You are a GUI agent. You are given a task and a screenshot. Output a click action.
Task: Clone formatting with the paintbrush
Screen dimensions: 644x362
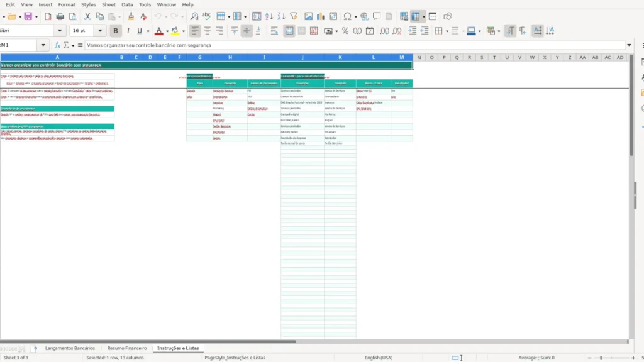(x=131, y=16)
